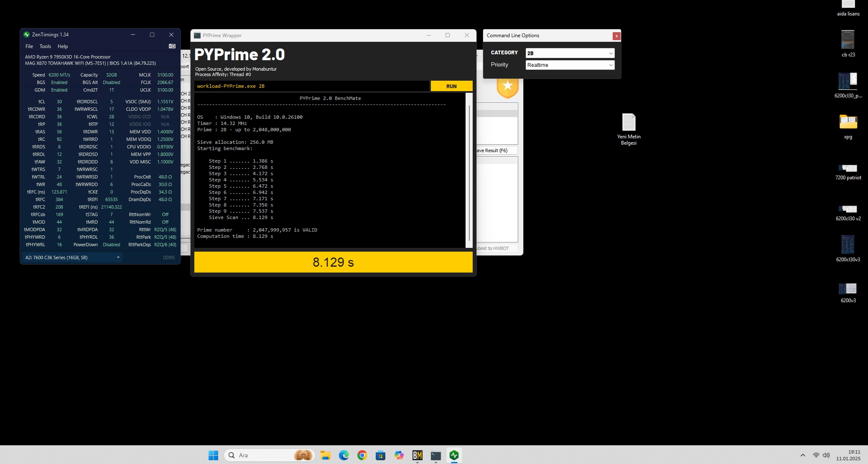Click the Computation time 8.129 s line
The height and width of the screenshot is (464, 868).
(235, 236)
